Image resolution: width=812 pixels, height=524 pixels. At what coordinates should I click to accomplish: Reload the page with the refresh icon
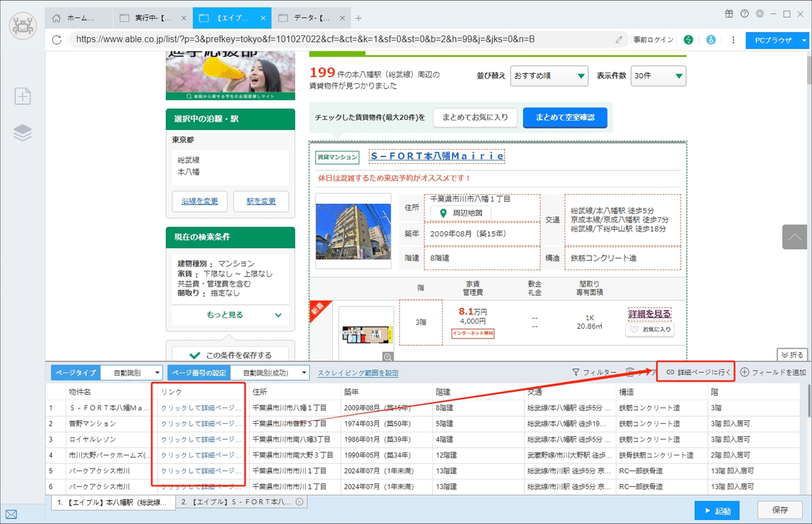point(57,40)
